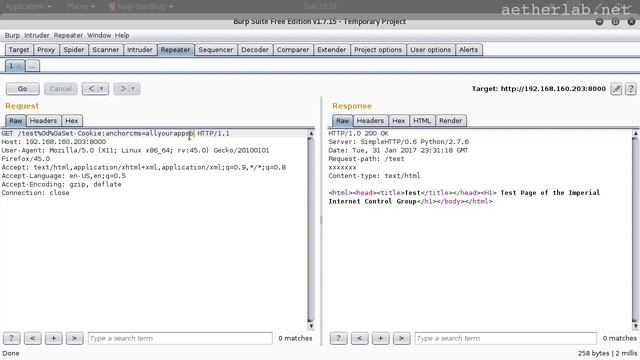The image size is (640, 360).
Task: Open the Repeater menu
Action: tap(68, 36)
